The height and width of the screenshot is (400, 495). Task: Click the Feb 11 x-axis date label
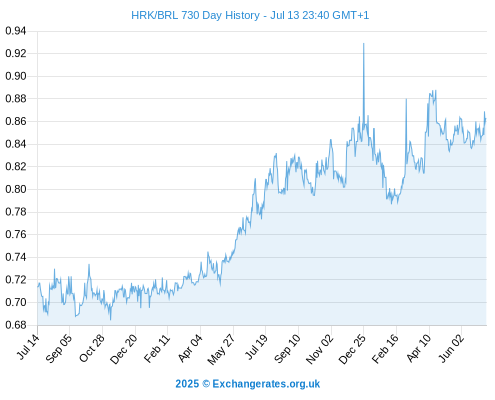[157, 348]
